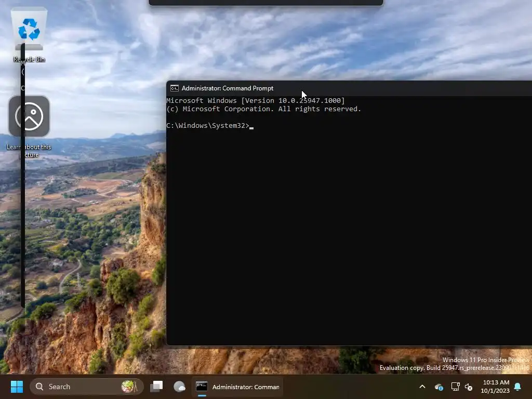Click the Command Prompt title bar icon

pyautogui.click(x=175, y=88)
